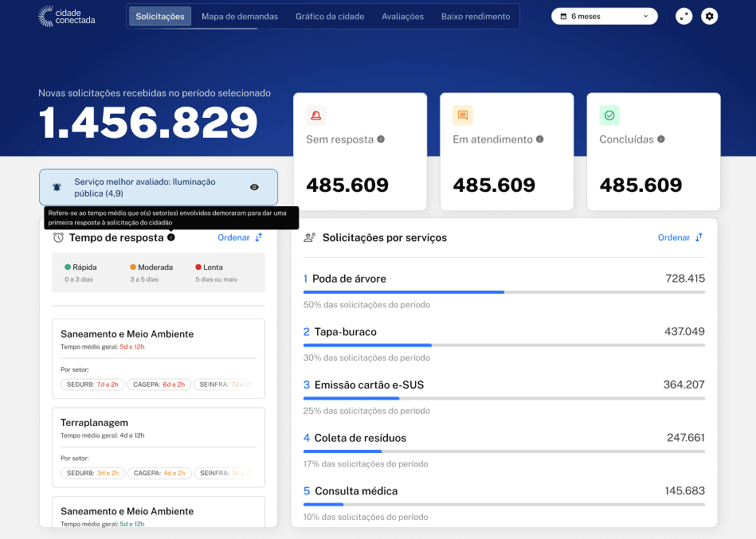Screen dimensions: 756x539
Task: Click the people icon beside Solicitações por serviços
Action: pos(310,237)
